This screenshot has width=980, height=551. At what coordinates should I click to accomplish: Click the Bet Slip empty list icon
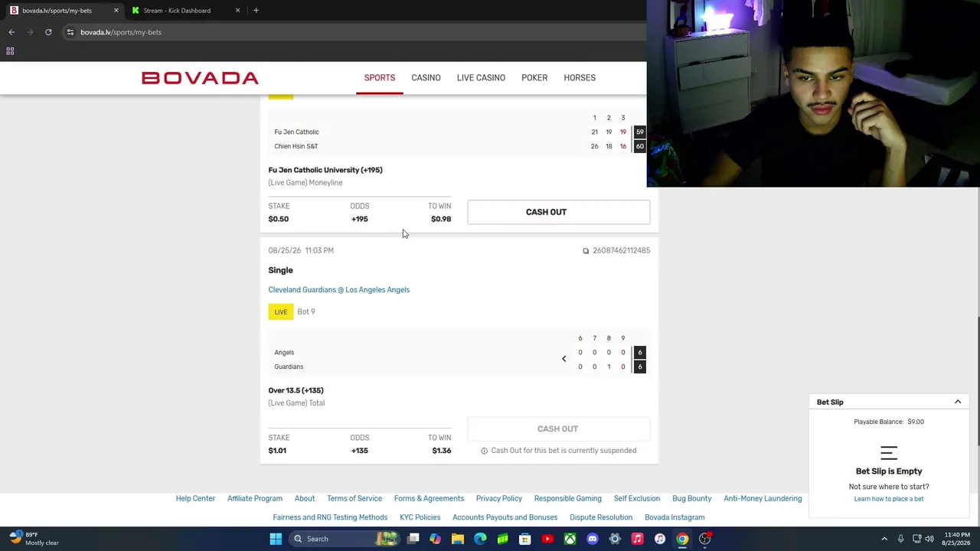point(889,453)
